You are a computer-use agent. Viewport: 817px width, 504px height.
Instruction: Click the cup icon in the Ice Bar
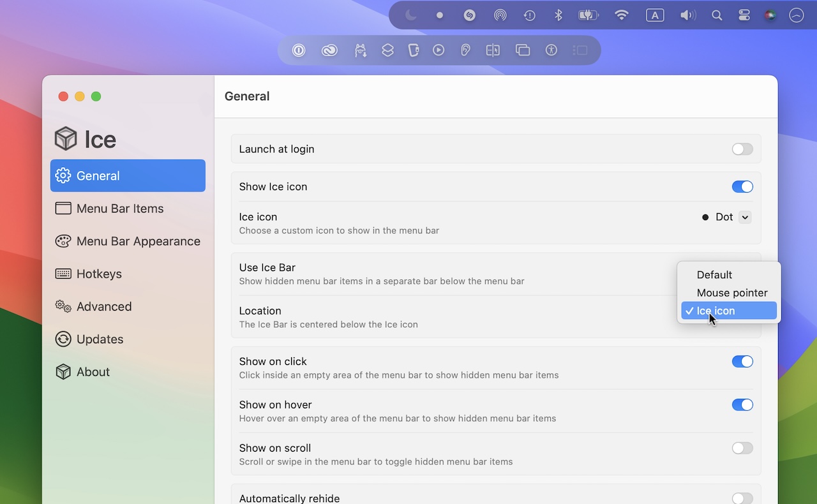pyautogui.click(x=414, y=50)
